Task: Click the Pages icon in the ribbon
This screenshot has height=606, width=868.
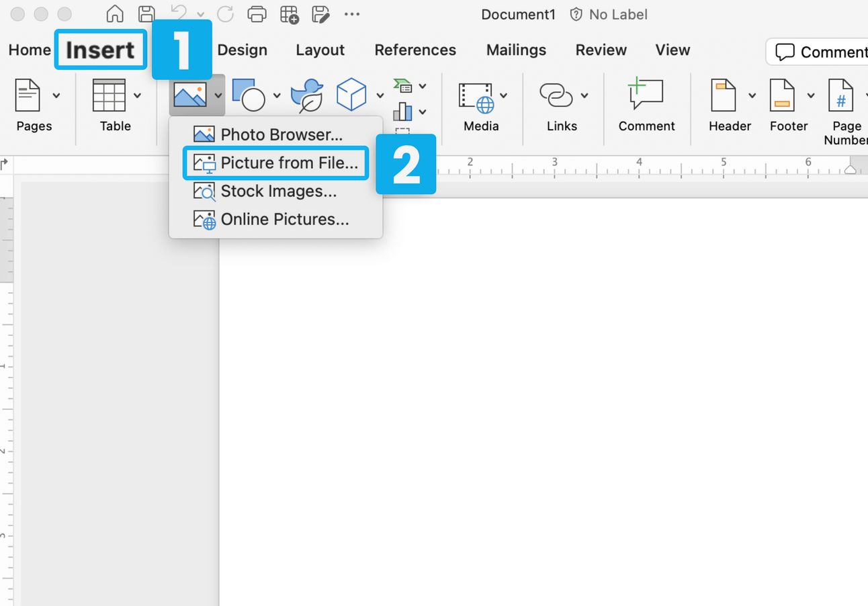Action: coord(28,95)
